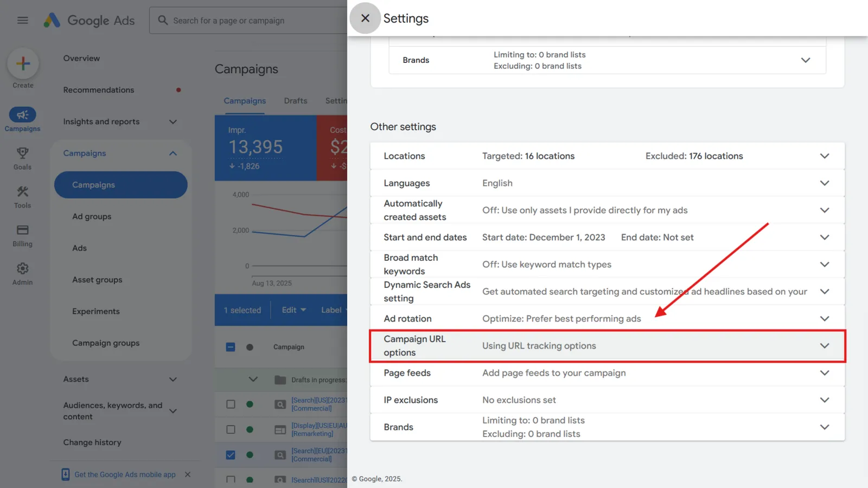Open Tools wrench icon

point(23,192)
